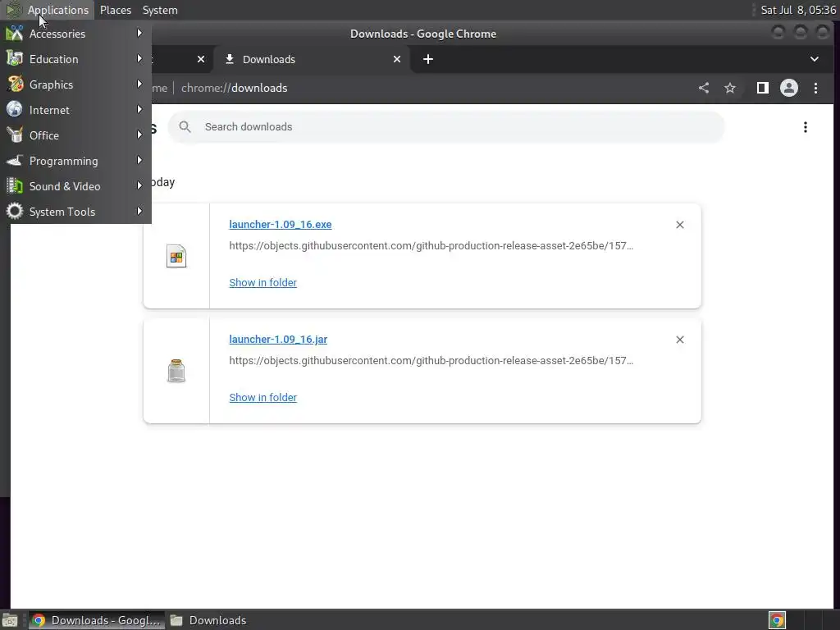Open Sound & Video submenu entry
This screenshot has width=840, height=630.
click(x=75, y=186)
